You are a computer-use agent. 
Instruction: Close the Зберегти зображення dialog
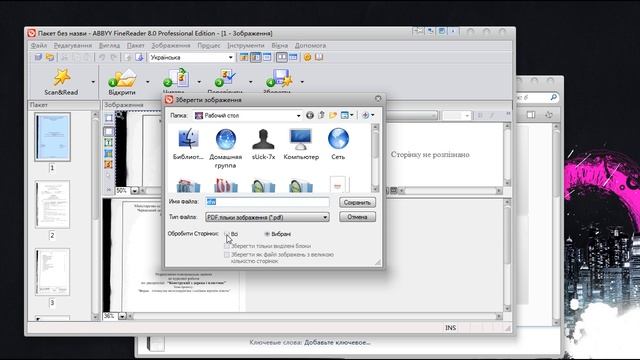tap(378, 99)
